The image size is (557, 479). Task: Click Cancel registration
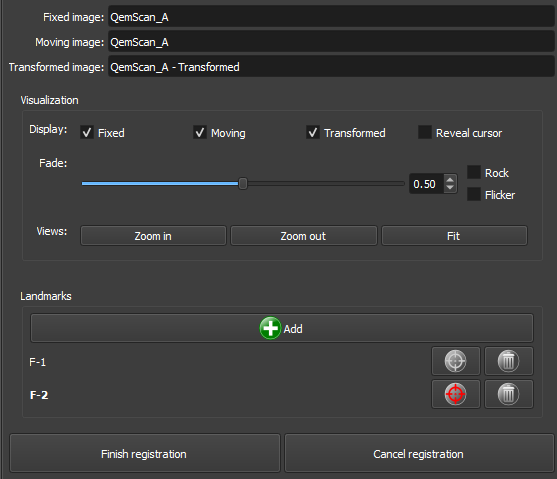click(419, 454)
